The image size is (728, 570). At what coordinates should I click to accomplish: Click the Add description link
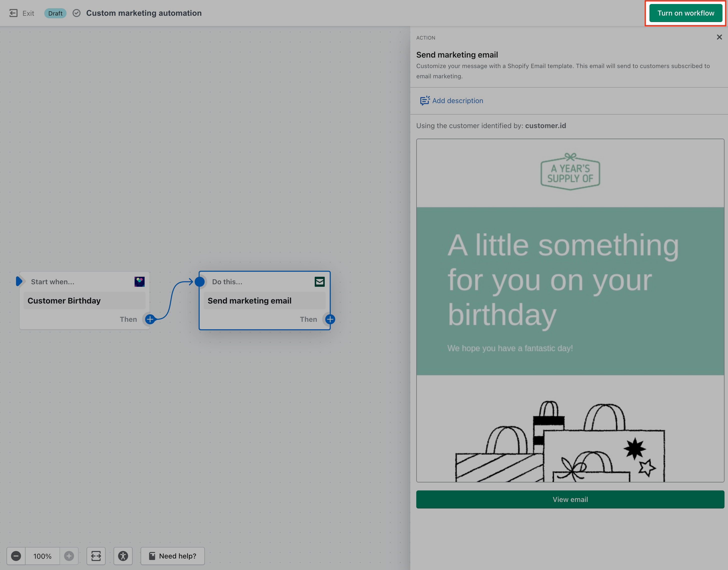tap(457, 100)
